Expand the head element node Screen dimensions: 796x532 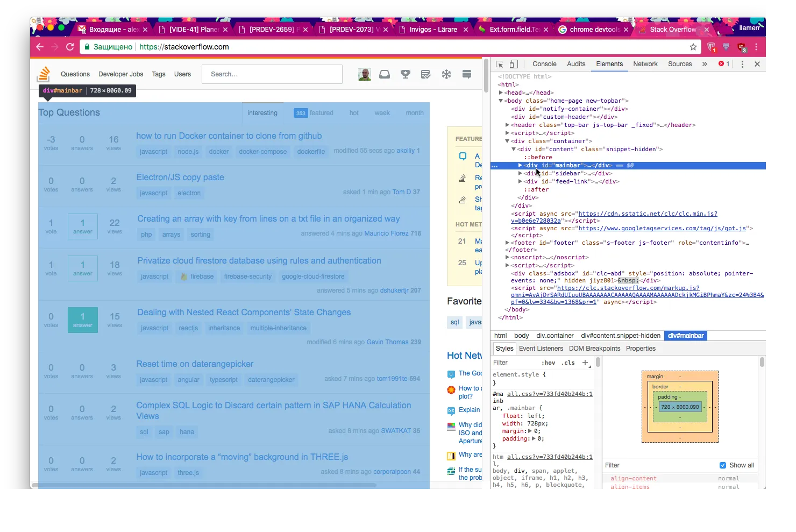coord(501,93)
